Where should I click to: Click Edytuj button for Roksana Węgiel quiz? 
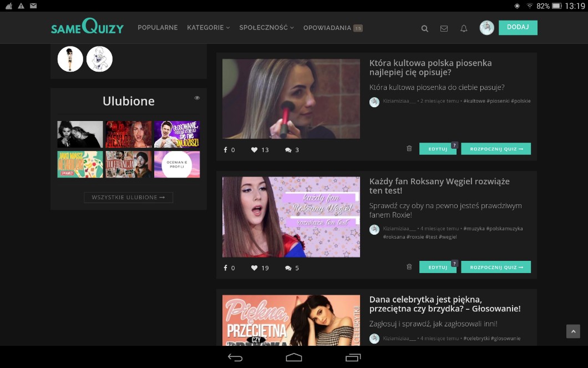pyautogui.click(x=438, y=268)
